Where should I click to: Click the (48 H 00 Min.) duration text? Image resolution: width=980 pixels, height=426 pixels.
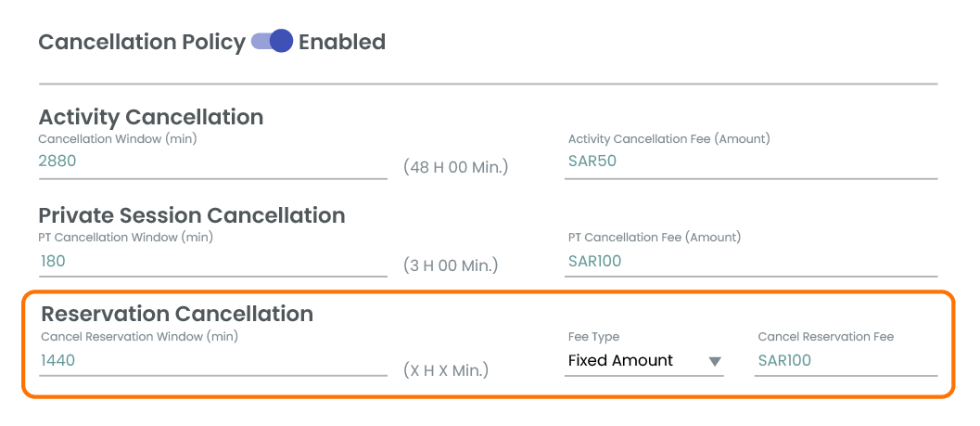[456, 168]
